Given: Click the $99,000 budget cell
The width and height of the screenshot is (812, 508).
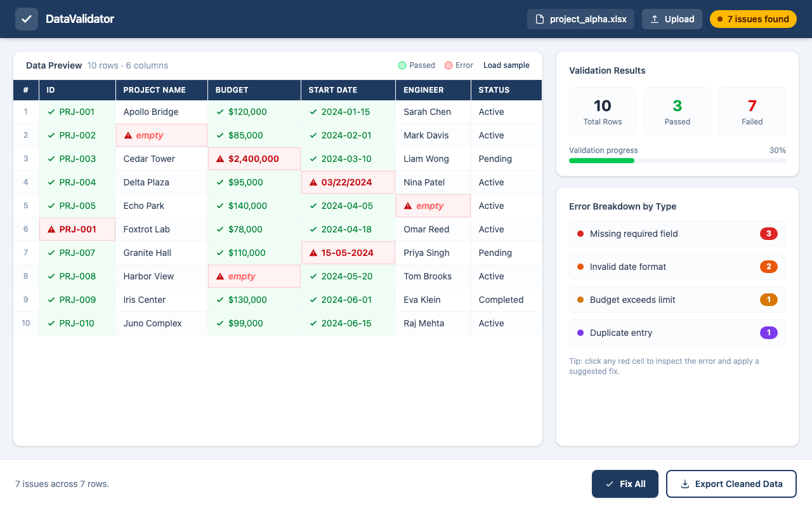Looking at the screenshot, I should coord(254,323).
